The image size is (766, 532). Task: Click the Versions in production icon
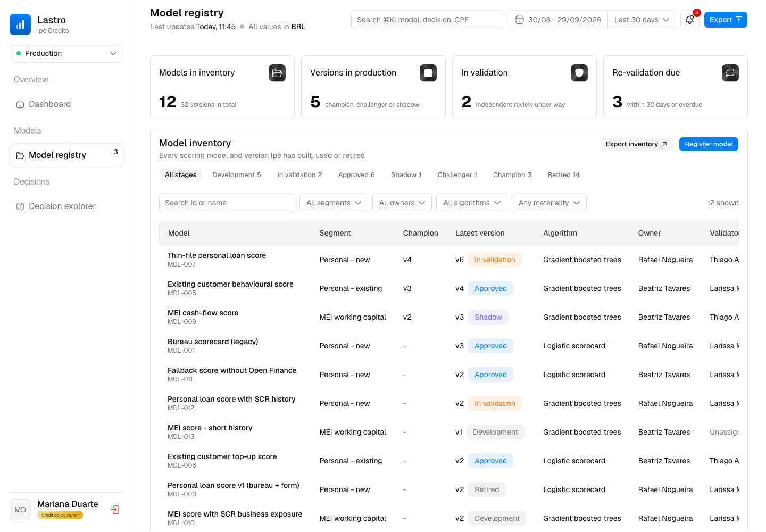pos(428,73)
